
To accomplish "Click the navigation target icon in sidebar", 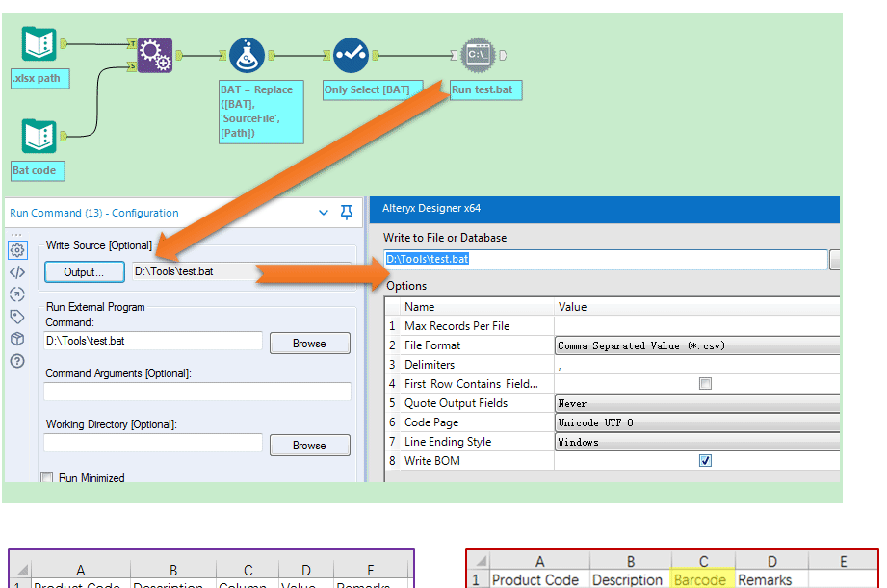I will click(17, 294).
